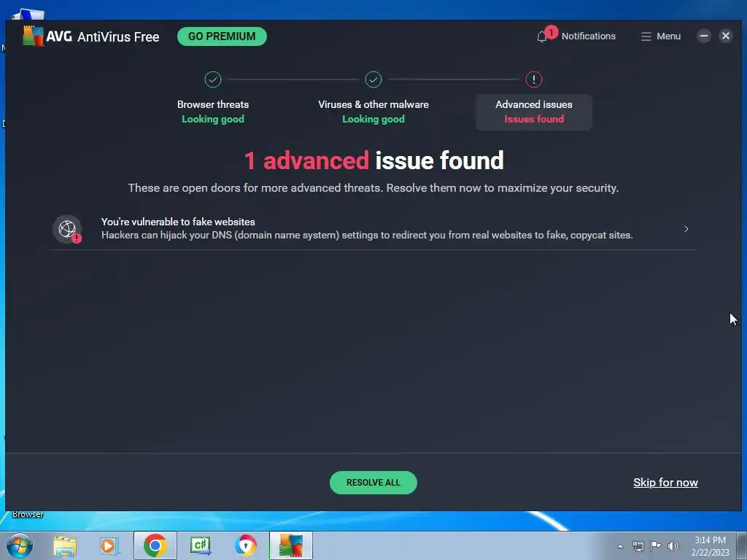
Task: Open the Menu text label
Action: click(x=668, y=36)
